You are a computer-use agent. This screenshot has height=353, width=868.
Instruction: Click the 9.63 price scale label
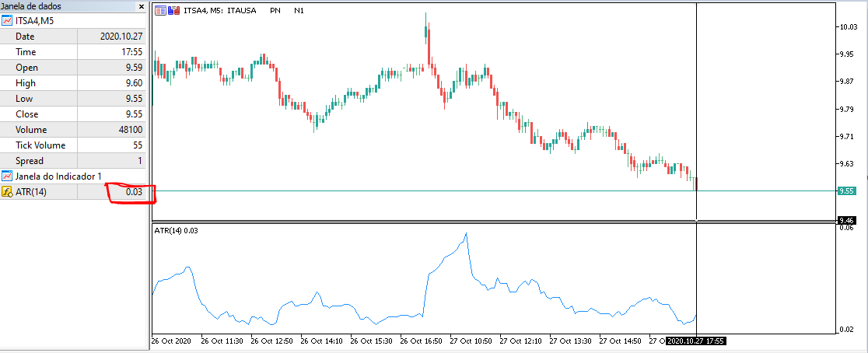pyautogui.click(x=848, y=164)
